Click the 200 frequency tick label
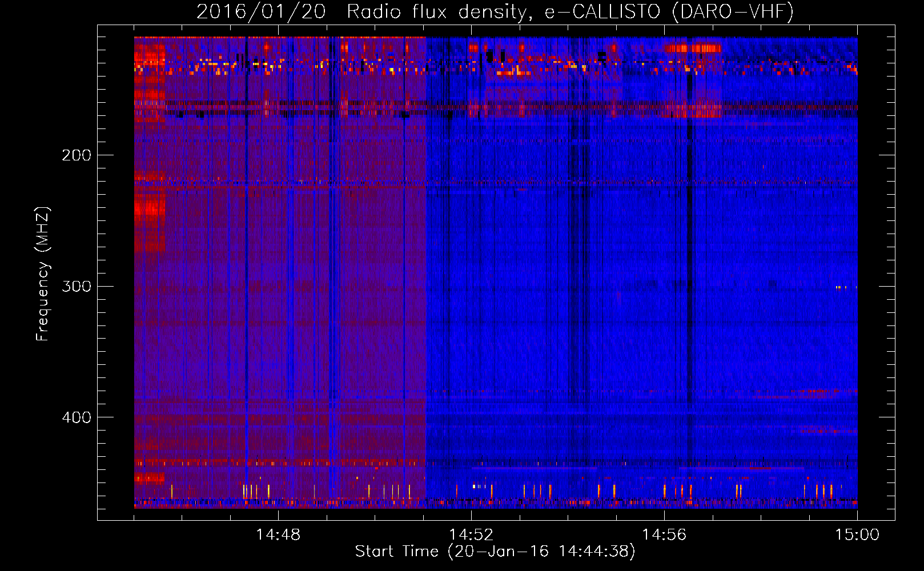924x571 pixels. click(x=77, y=155)
